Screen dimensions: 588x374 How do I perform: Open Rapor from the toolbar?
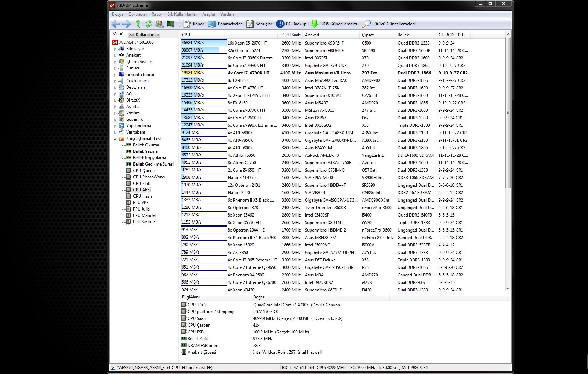(194, 24)
